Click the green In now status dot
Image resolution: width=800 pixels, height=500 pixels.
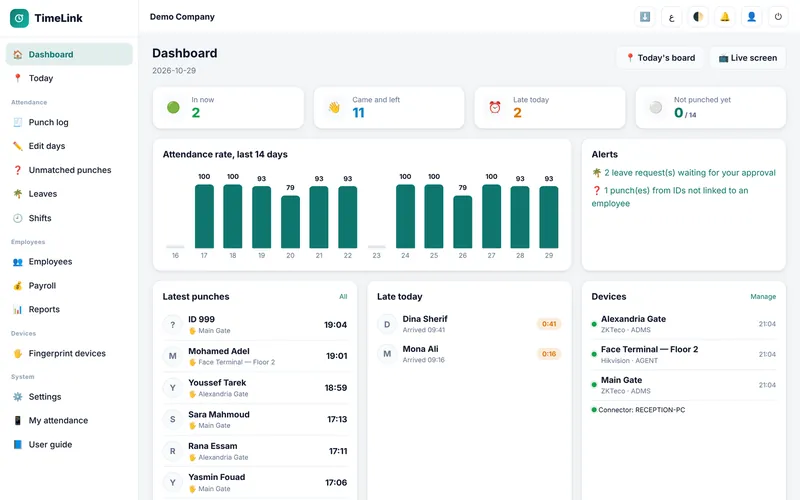[x=173, y=107]
